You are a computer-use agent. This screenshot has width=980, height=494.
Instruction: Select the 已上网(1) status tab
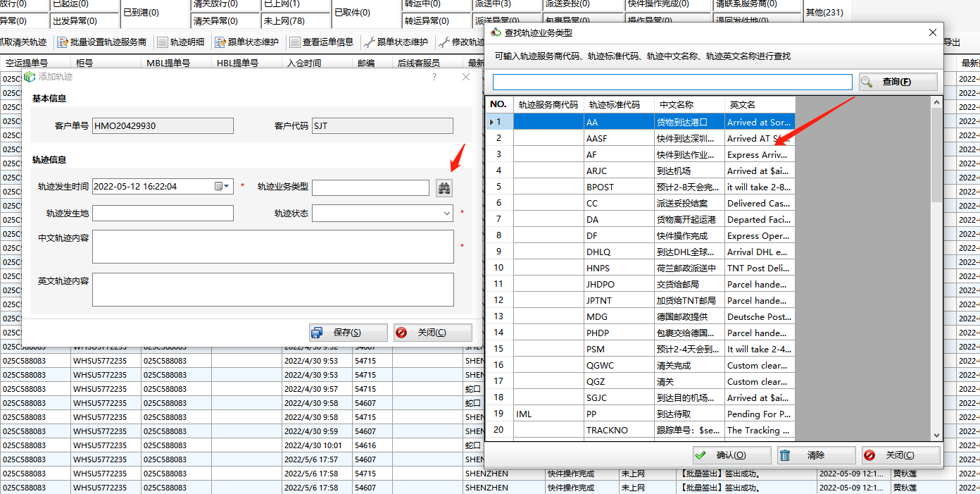pos(296,4)
